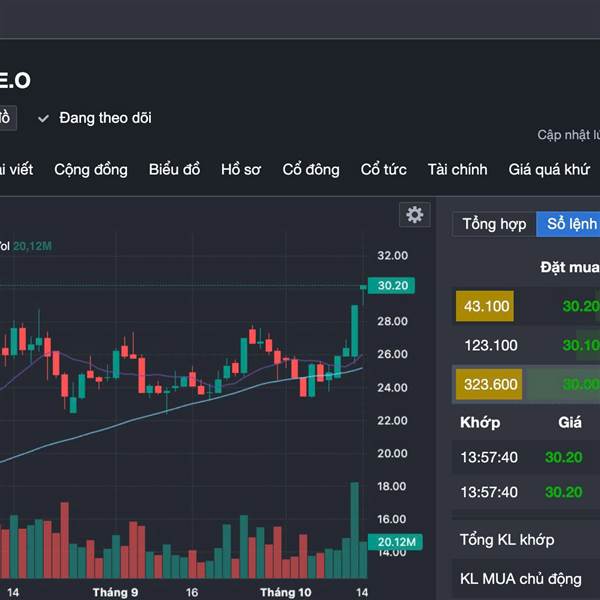Open the Tài chính tab
The width and height of the screenshot is (600, 600).
[457, 170]
